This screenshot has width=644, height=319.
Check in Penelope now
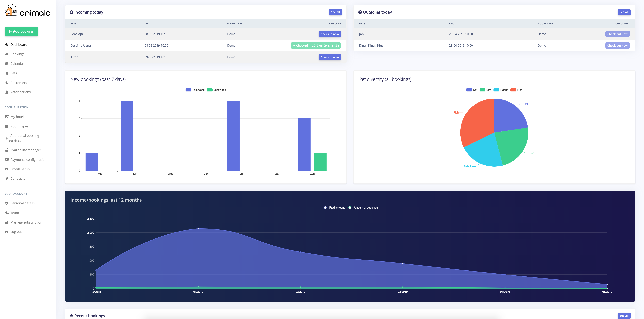(x=330, y=34)
